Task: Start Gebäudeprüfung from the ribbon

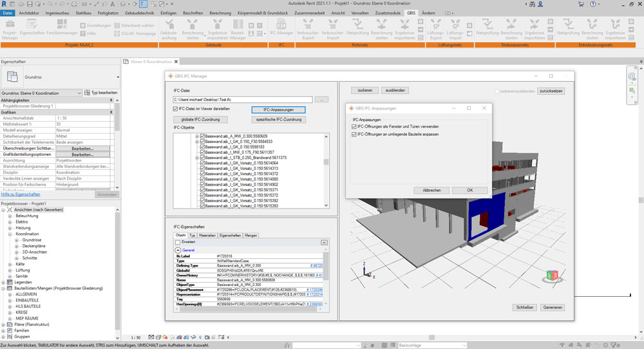Action: click(x=169, y=30)
